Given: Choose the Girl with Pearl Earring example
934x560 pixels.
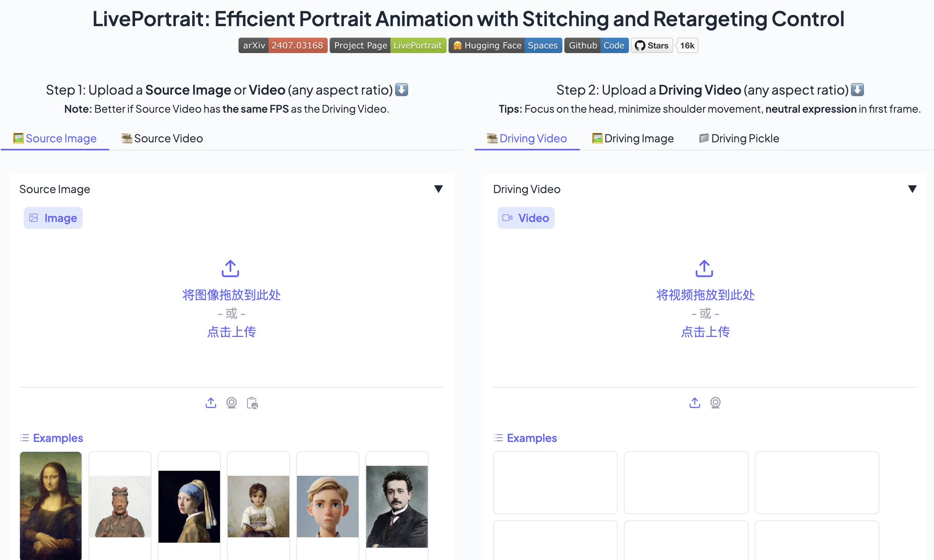Looking at the screenshot, I should [x=189, y=506].
